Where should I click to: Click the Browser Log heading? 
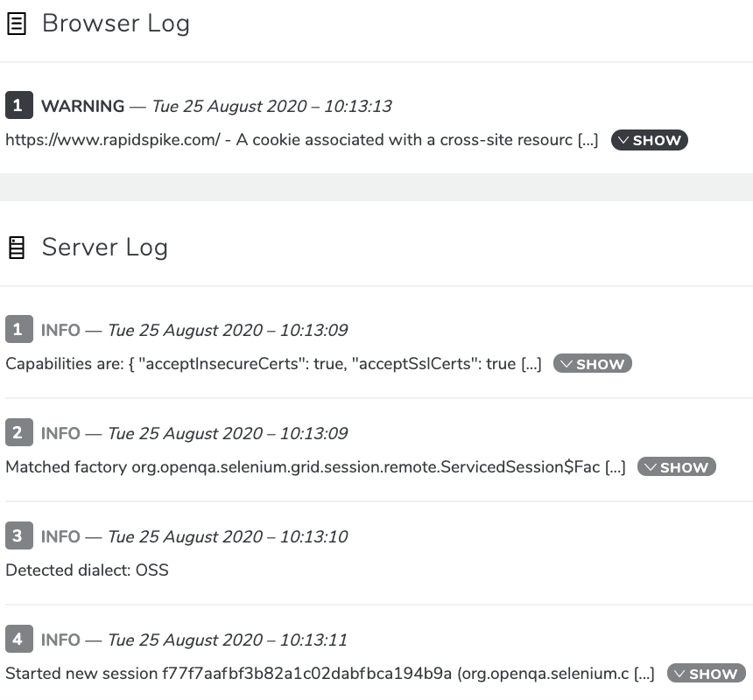pos(116,24)
